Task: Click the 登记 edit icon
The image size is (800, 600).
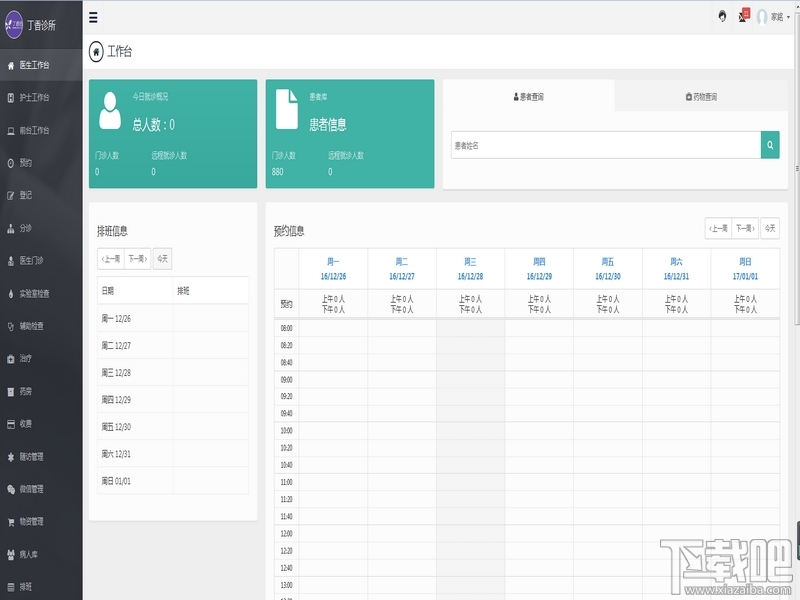Action: (x=11, y=195)
